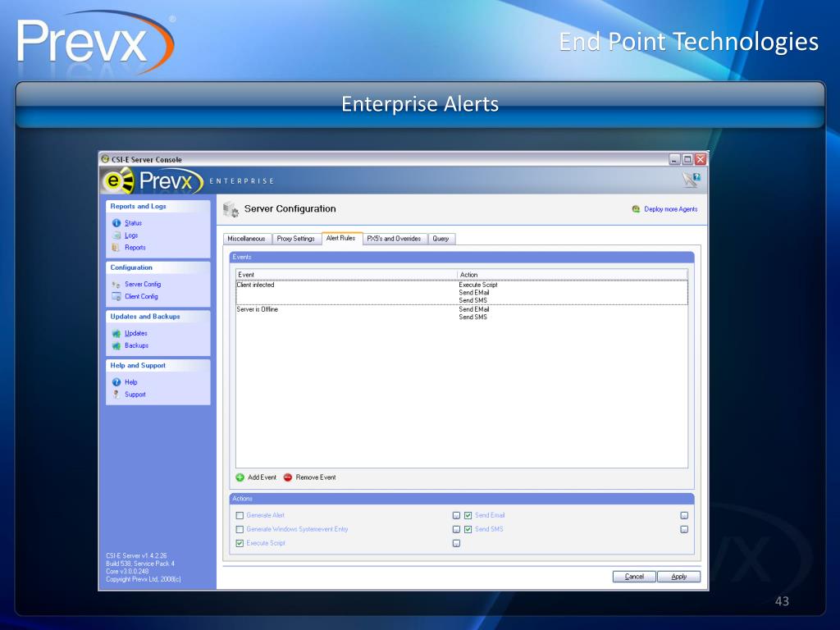
Task: Open the Reports link in sidebar
Action: tap(135, 248)
